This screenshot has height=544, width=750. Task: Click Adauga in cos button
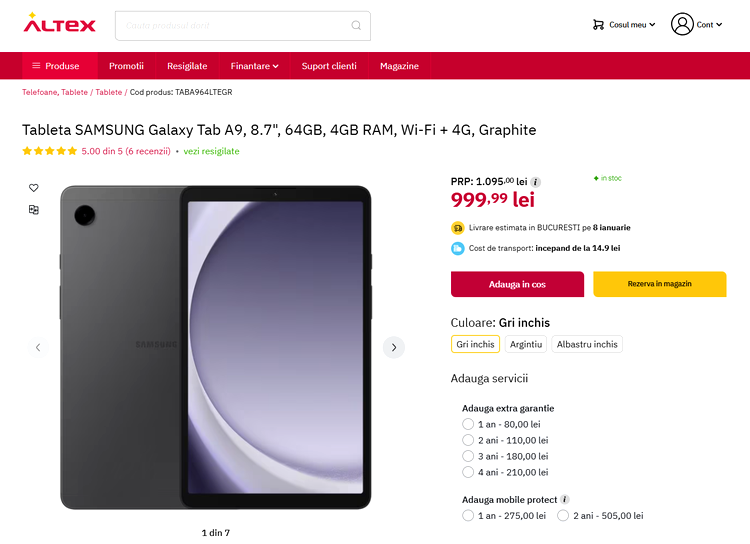pos(517,284)
